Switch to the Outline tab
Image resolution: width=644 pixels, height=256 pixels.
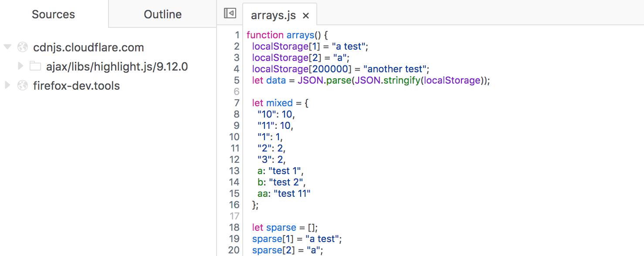[x=163, y=14]
